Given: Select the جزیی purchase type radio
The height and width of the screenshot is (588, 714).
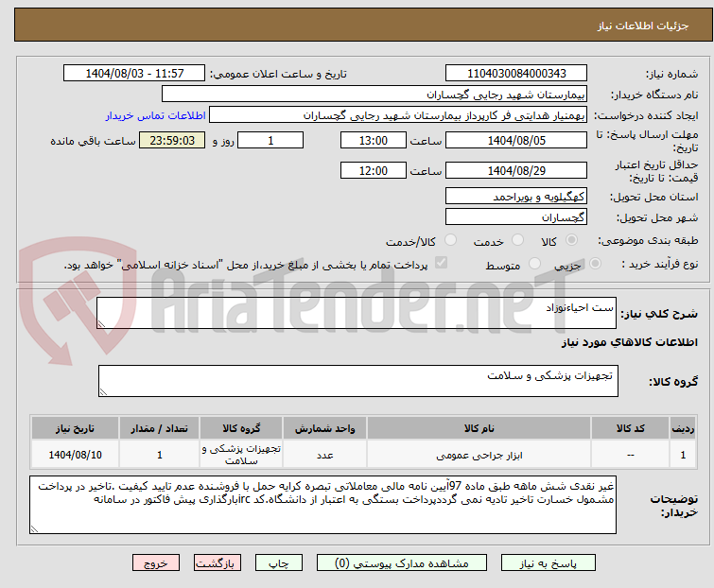Looking at the screenshot, I should (595, 264).
